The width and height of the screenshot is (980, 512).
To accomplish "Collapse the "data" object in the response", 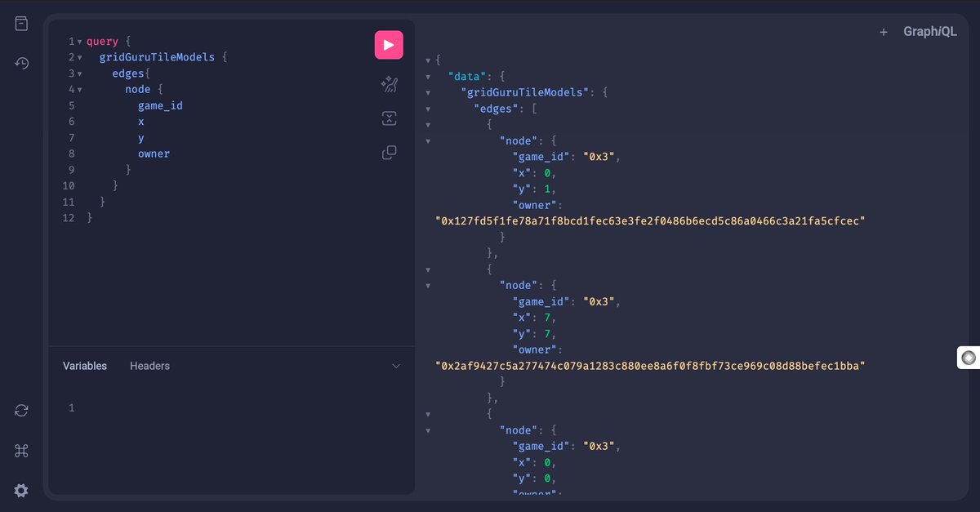I will [x=428, y=76].
